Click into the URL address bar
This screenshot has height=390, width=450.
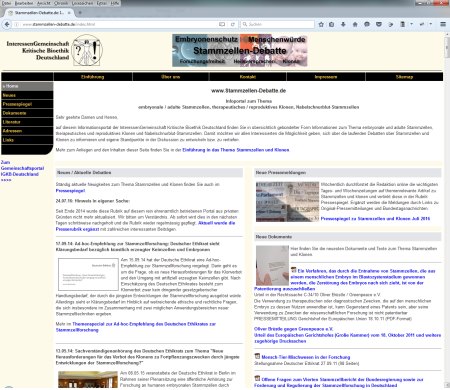tap(117, 24)
